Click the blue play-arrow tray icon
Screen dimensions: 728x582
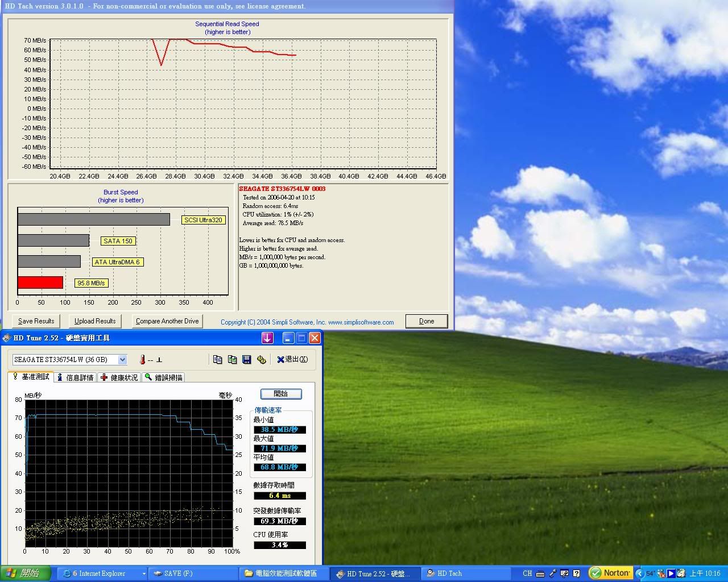[x=671, y=573]
